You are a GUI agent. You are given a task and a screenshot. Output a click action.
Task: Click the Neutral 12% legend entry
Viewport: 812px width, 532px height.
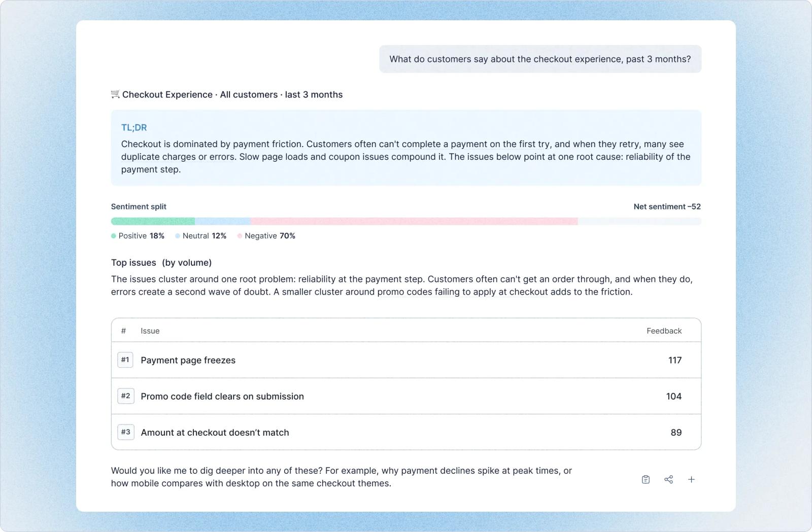[200, 236]
